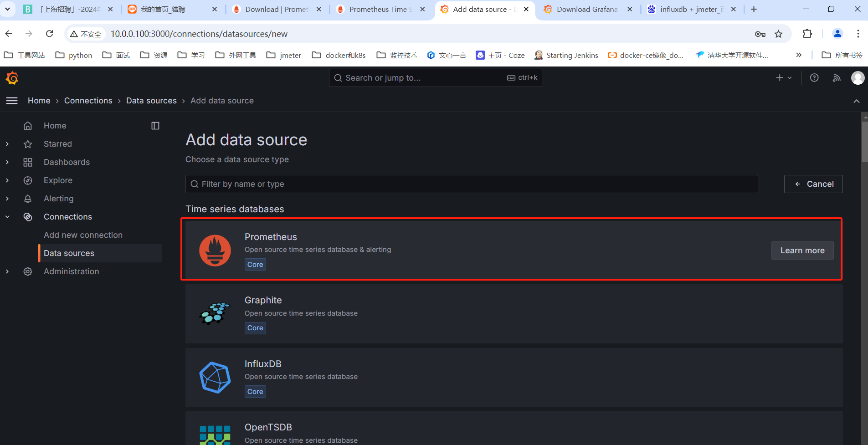Select the OpenTSDB data source title
The height and width of the screenshot is (445, 868).
point(268,427)
